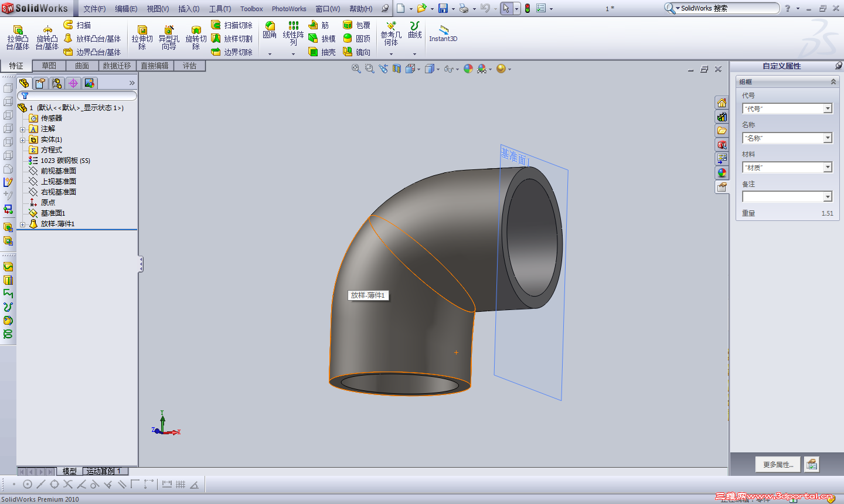Open the 视图(V) menu

coord(158,9)
